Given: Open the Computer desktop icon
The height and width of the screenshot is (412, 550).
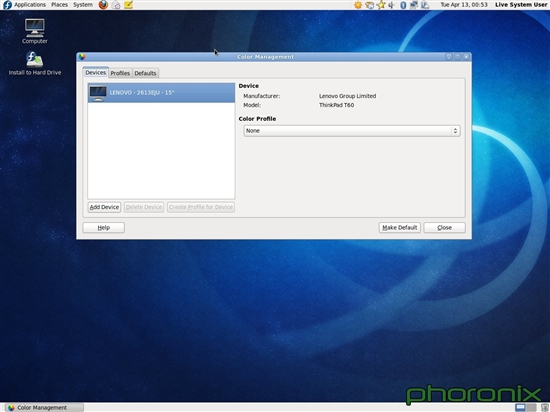Looking at the screenshot, I should (34, 31).
